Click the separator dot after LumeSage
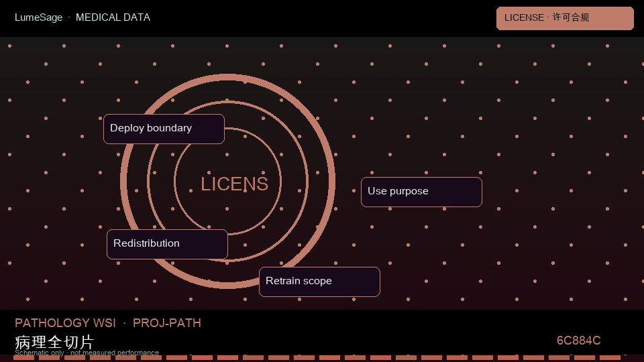The height and width of the screenshot is (362, 644). 69,17
